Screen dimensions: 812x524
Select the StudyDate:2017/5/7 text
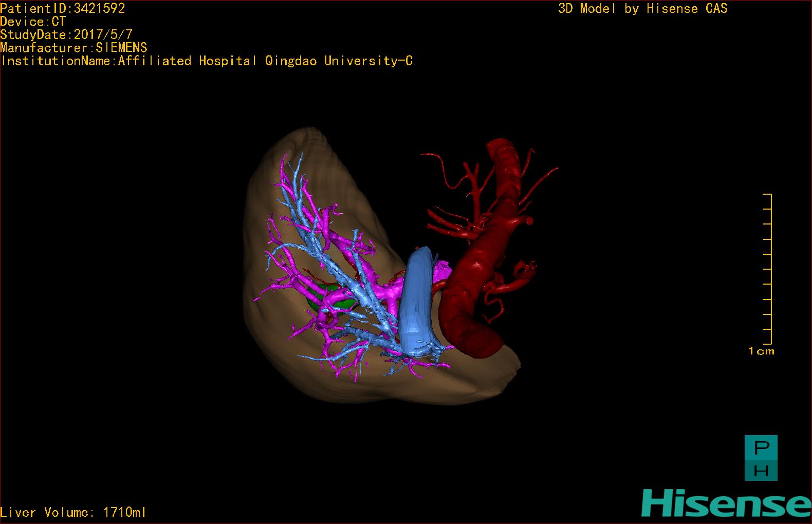(x=66, y=35)
